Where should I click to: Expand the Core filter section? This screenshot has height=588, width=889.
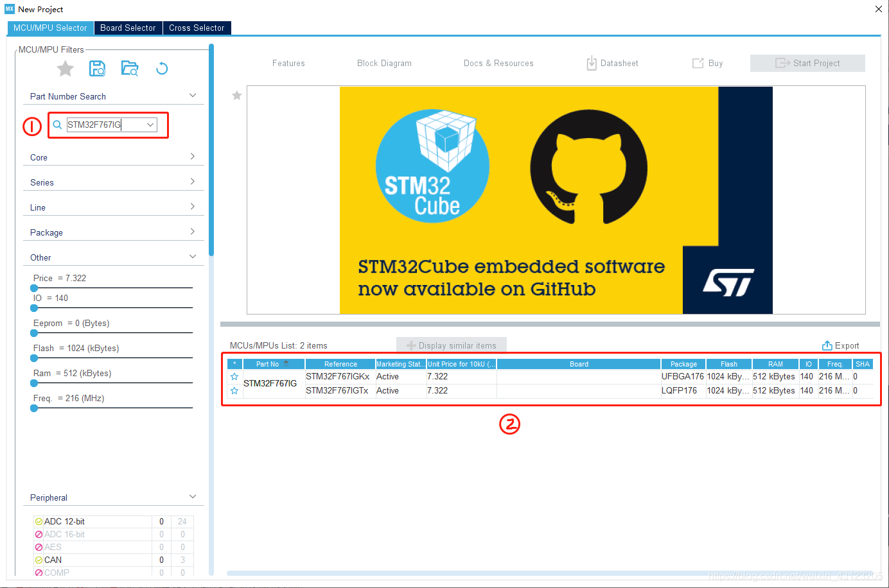click(193, 157)
